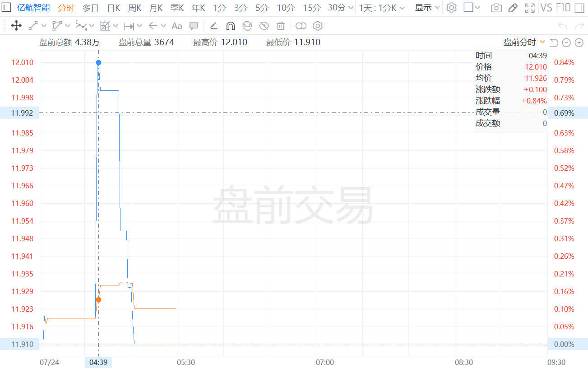The height and width of the screenshot is (374, 588).
Task: Select the 15分 interval
Action: pos(312,8)
